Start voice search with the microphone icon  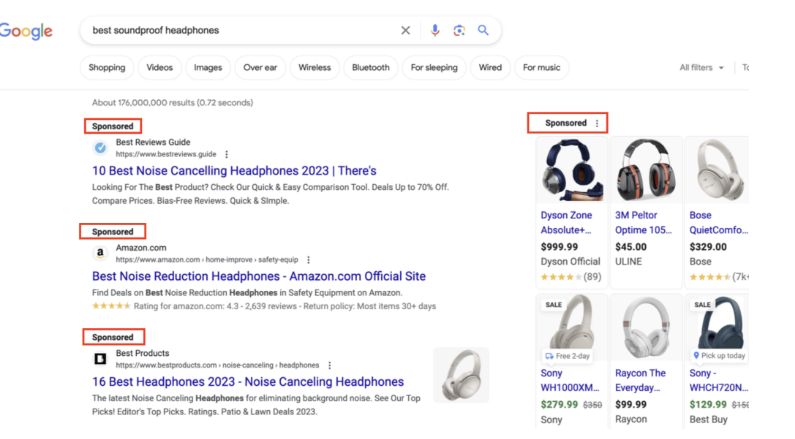(435, 30)
